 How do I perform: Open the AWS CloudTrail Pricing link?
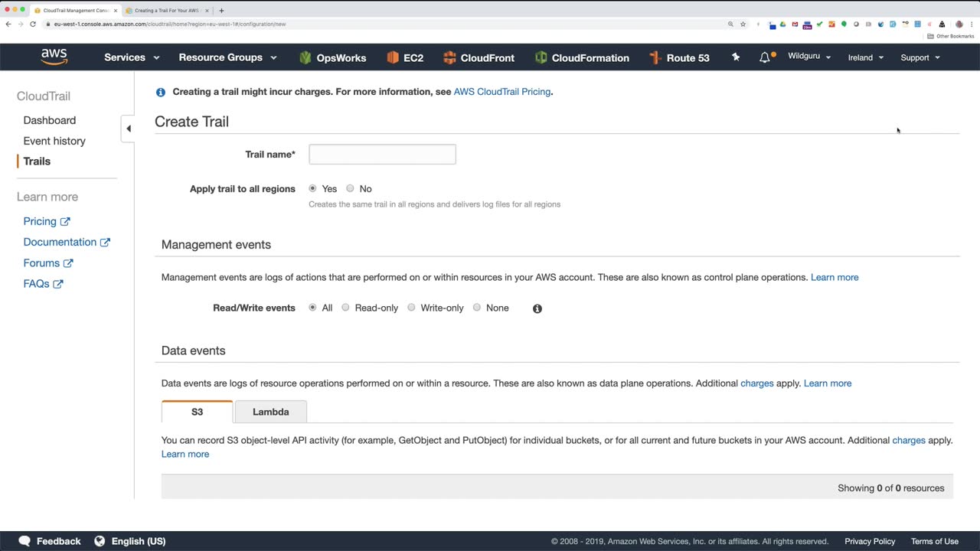click(501, 92)
